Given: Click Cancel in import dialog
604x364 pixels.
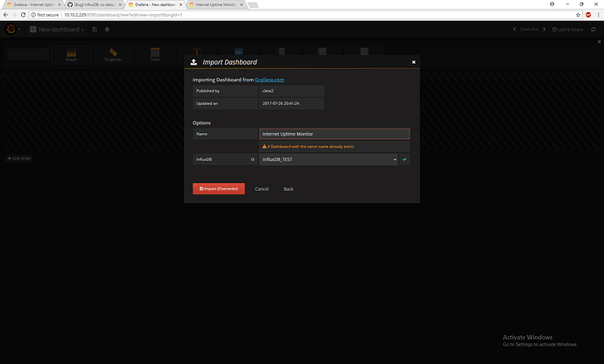Looking at the screenshot, I should click(262, 189).
